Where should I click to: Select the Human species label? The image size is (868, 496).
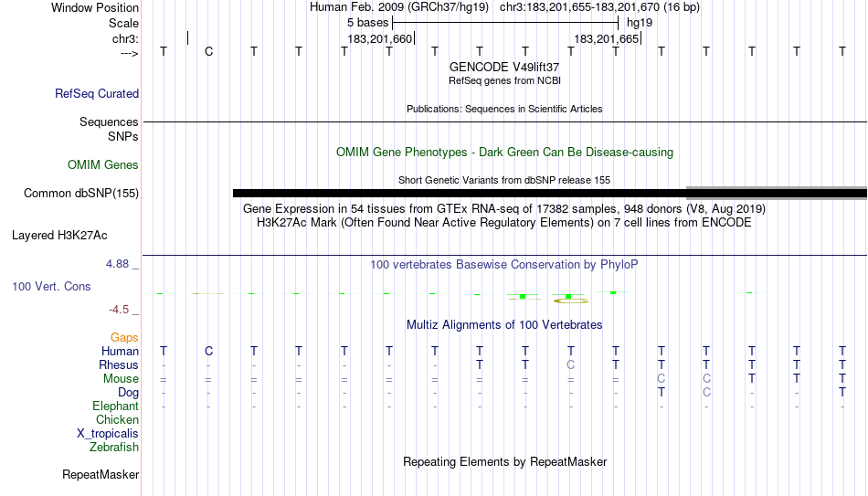coord(120,351)
